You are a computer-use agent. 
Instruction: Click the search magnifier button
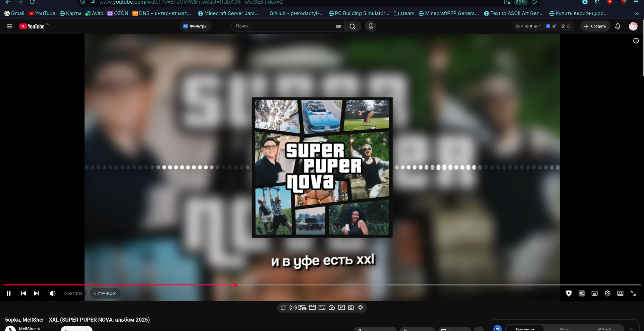(352, 26)
